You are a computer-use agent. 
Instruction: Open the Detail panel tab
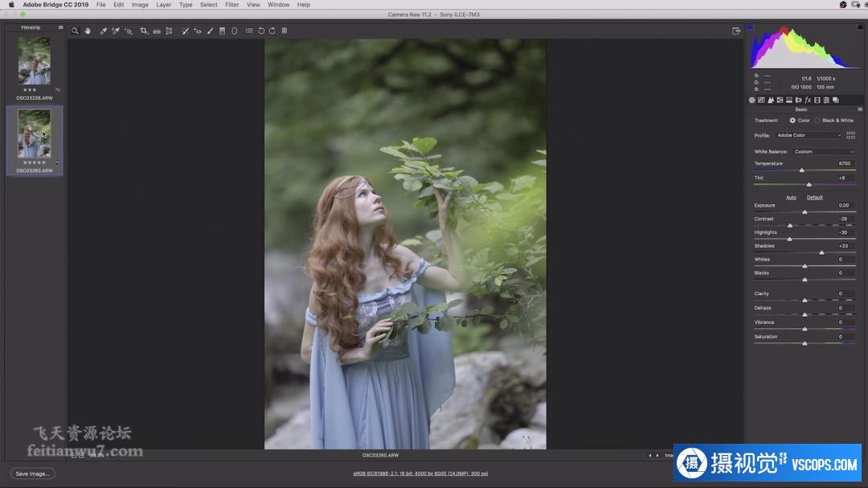click(771, 100)
